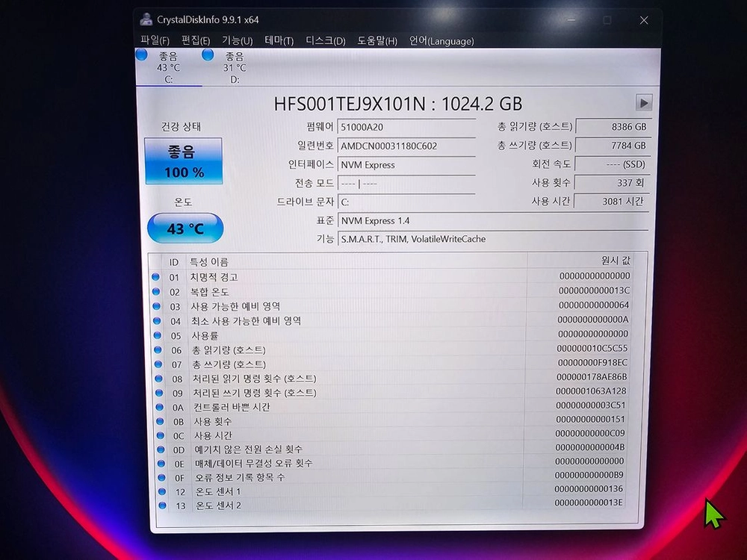Screen dimensions: 747x560
Task: Click status dot of row 08 읽기 명령 횟수
Action: (x=159, y=379)
